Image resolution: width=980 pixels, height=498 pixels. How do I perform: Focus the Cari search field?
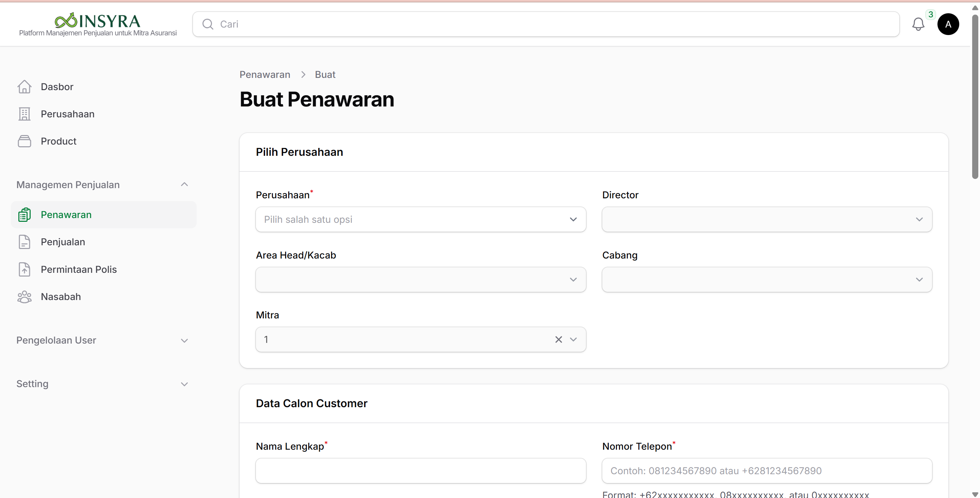(546, 24)
